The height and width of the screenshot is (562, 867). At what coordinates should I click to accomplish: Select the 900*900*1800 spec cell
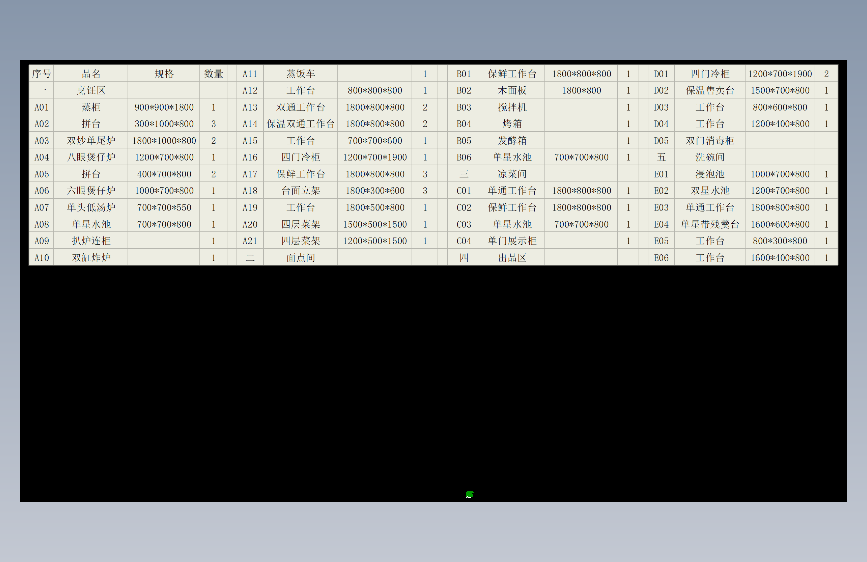coord(164,107)
